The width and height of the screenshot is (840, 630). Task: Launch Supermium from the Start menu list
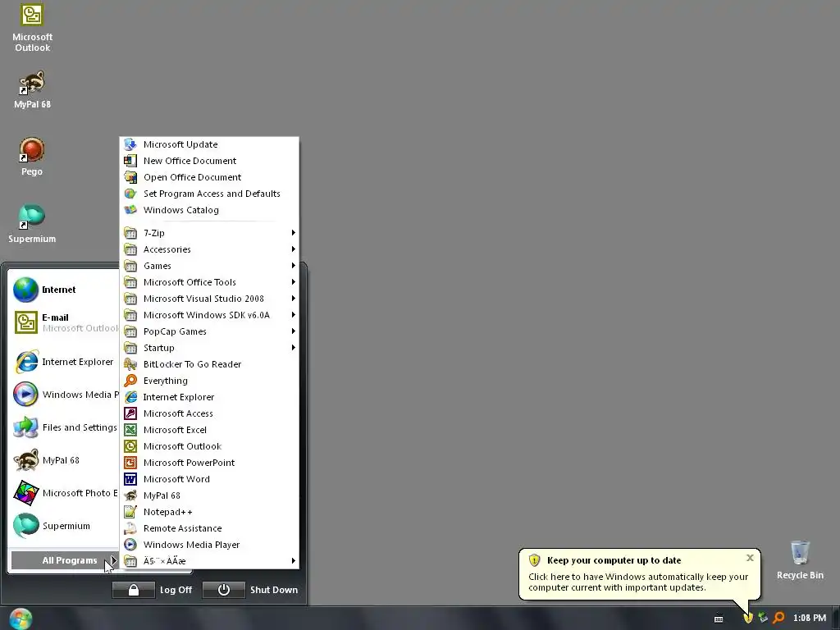(x=64, y=526)
